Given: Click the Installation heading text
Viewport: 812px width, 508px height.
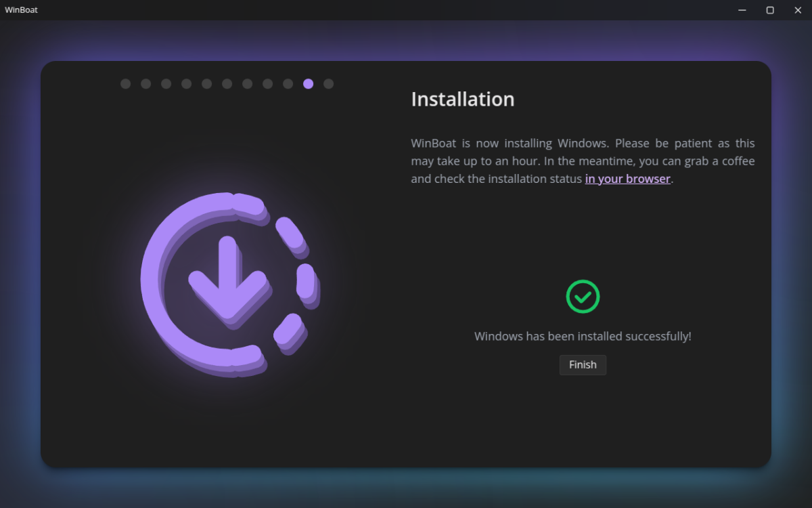Looking at the screenshot, I should click(x=462, y=99).
